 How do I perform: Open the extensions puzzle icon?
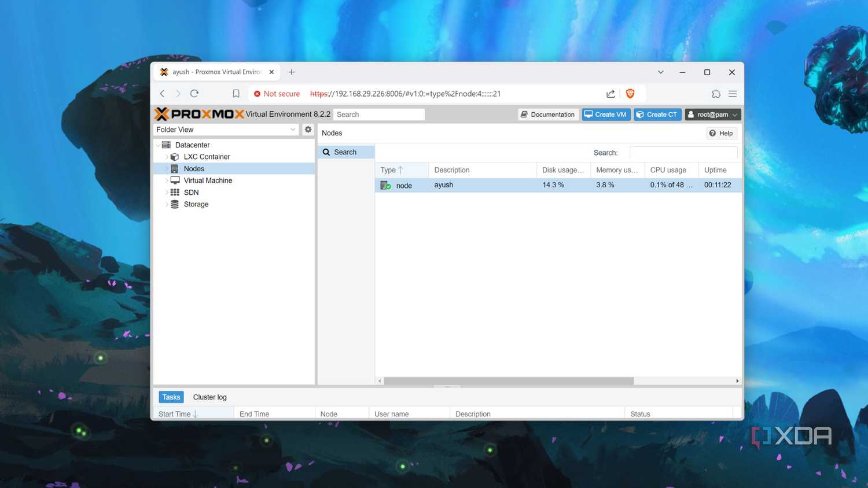[716, 94]
